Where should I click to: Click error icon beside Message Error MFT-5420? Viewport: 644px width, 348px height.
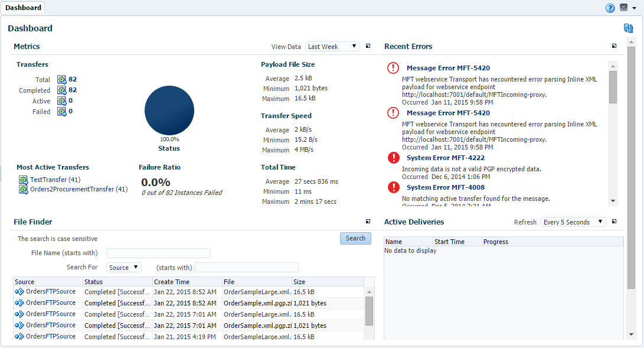pyautogui.click(x=393, y=68)
